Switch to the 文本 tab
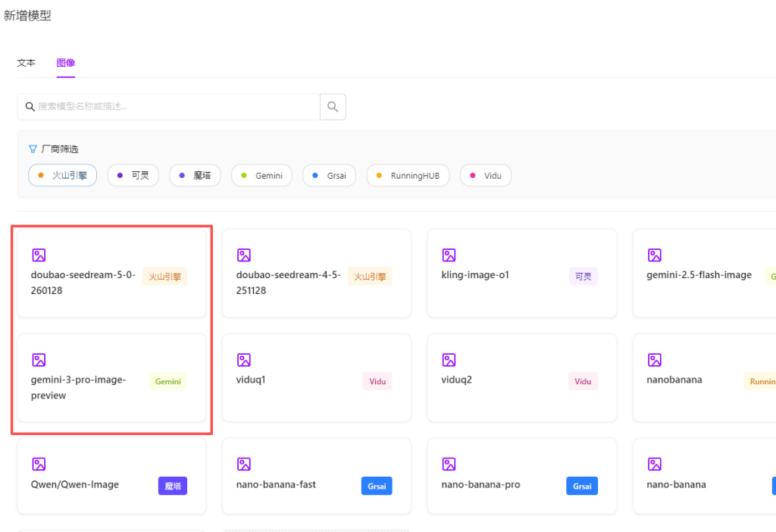The height and width of the screenshot is (532, 776). pyautogui.click(x=27, y=63)
